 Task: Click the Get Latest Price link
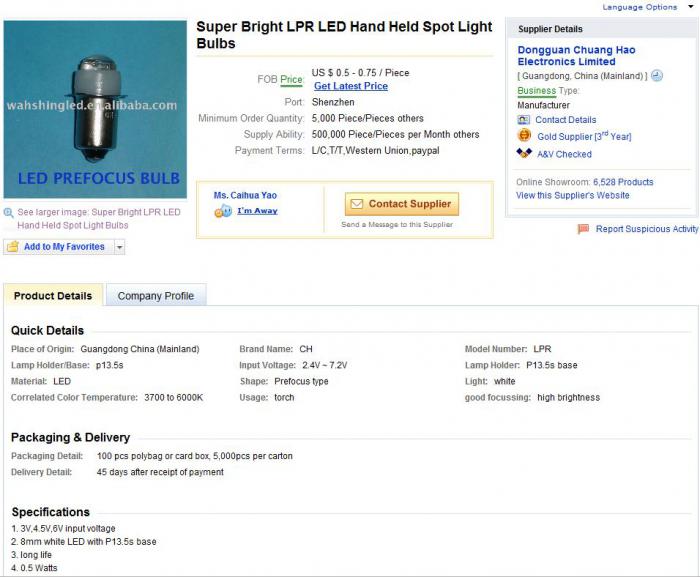click(350, 86)
